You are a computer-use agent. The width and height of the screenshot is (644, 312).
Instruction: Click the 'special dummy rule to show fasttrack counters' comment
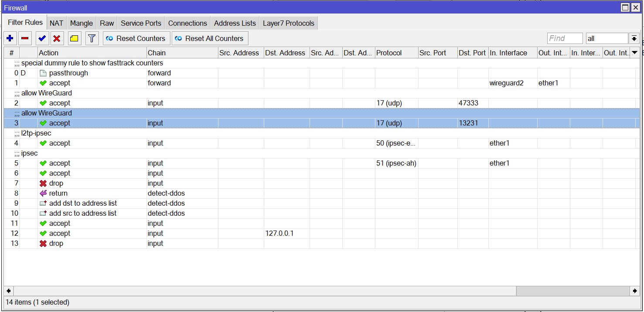tap(89, 63)
